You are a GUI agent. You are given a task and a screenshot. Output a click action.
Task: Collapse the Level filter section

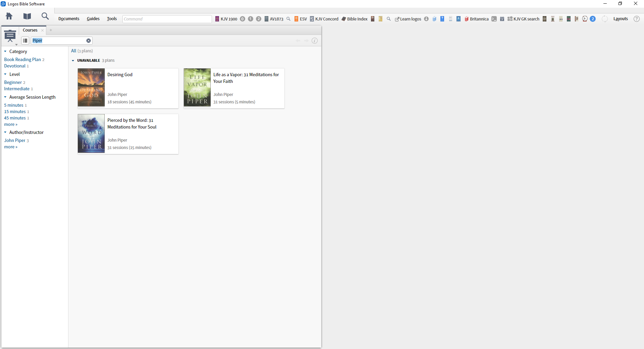tap(5, 74)
